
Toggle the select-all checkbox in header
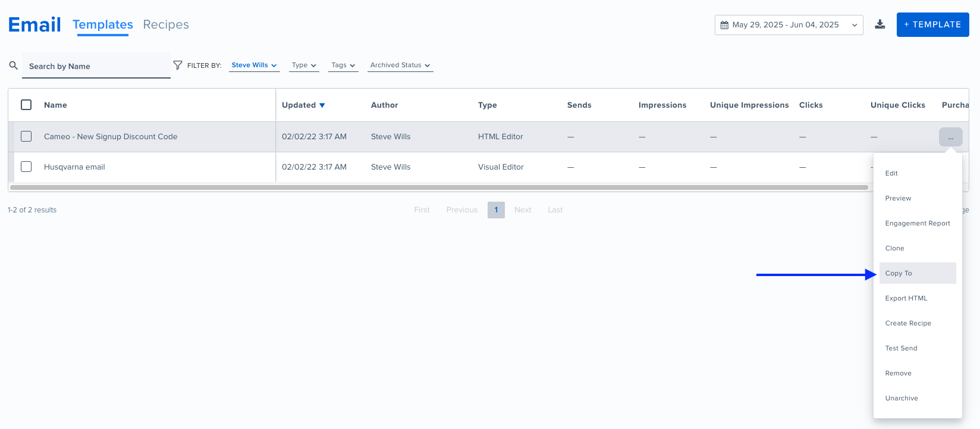(x=26, y=105)
